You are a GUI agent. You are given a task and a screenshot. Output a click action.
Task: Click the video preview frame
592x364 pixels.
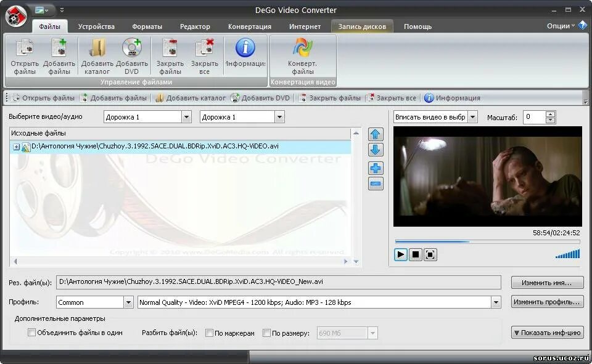click(x=487, y=176)
